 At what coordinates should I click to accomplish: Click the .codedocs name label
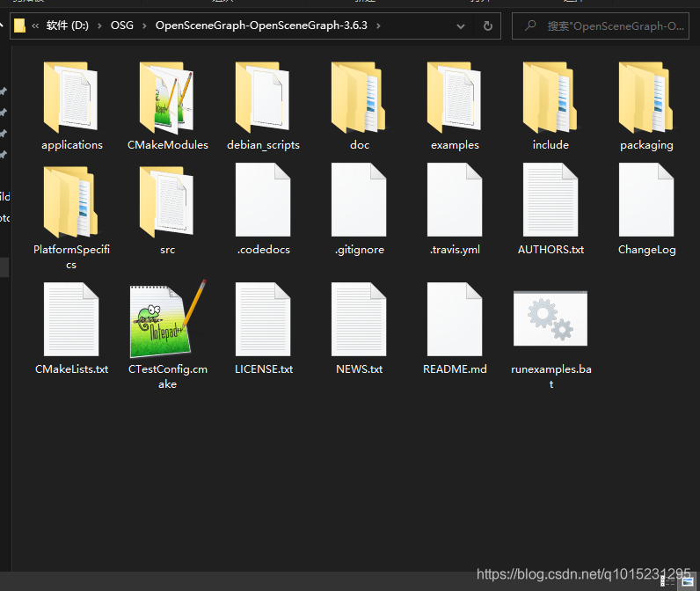(x=264, y=250)
